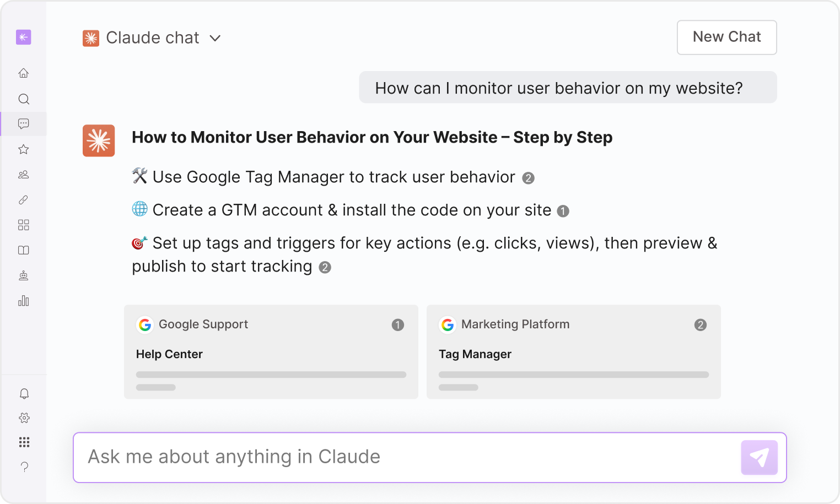The image size is (840, 504).
Task: Open the Help Center source title
Action: point(169,354)
